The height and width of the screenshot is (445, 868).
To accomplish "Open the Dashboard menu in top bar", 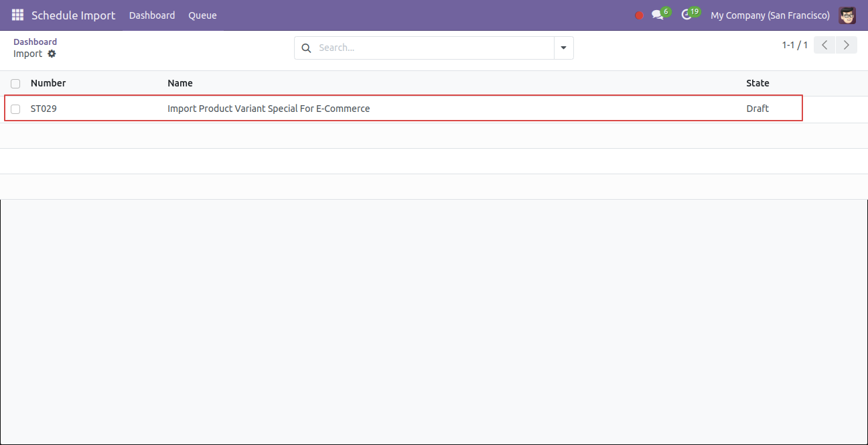I will 152,15.
